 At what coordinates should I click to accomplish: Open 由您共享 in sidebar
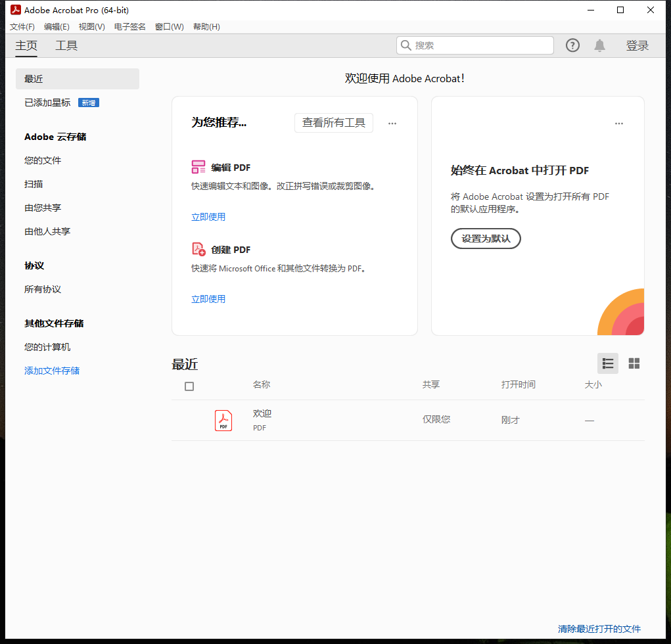point(42,208)
